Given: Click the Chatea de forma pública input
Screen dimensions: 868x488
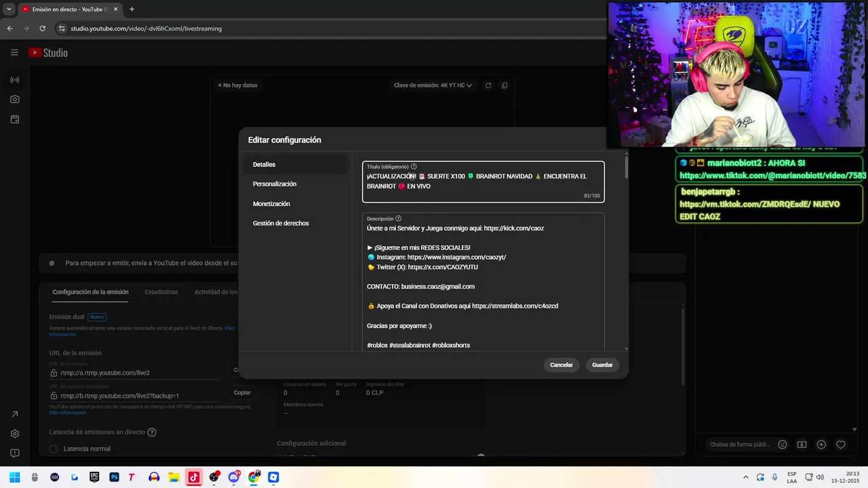Looking at the screenshot, I should tap(739, 445).
